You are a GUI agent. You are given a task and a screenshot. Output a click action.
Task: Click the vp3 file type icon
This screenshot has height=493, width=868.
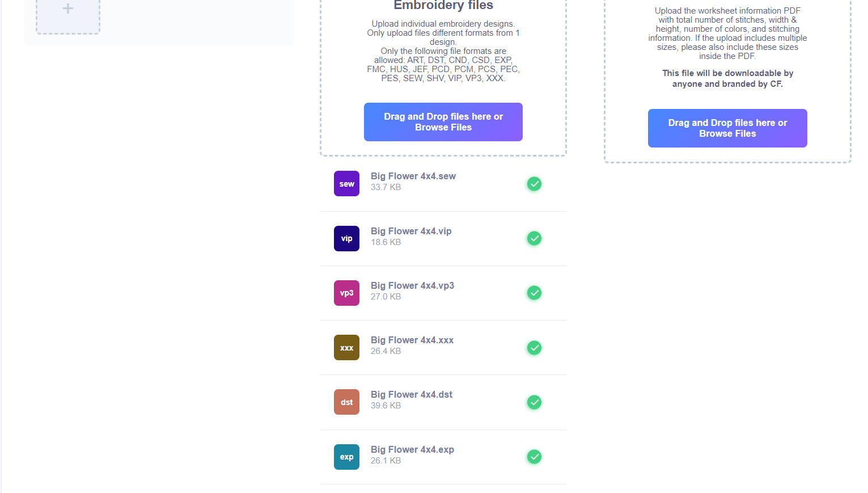click(x=346, y=293)
